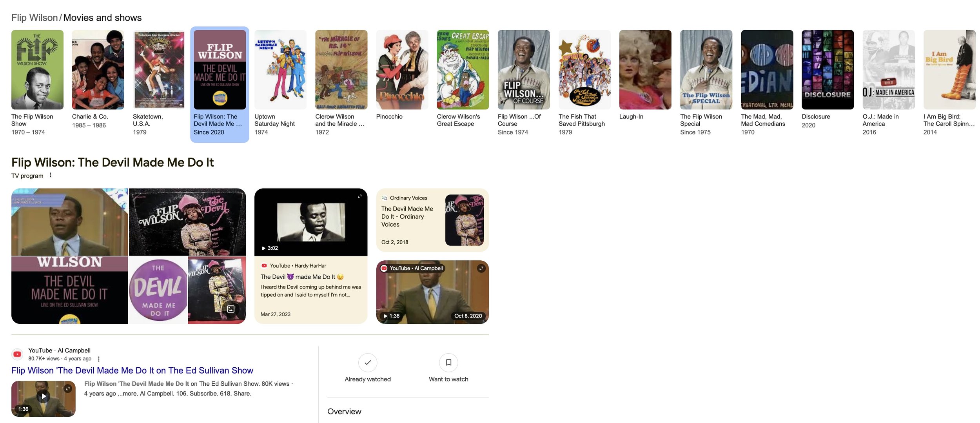Open Flip Wilson Ed Sullivan Show result link
This screenshot has height=423, width=980.
click(132, 370)
